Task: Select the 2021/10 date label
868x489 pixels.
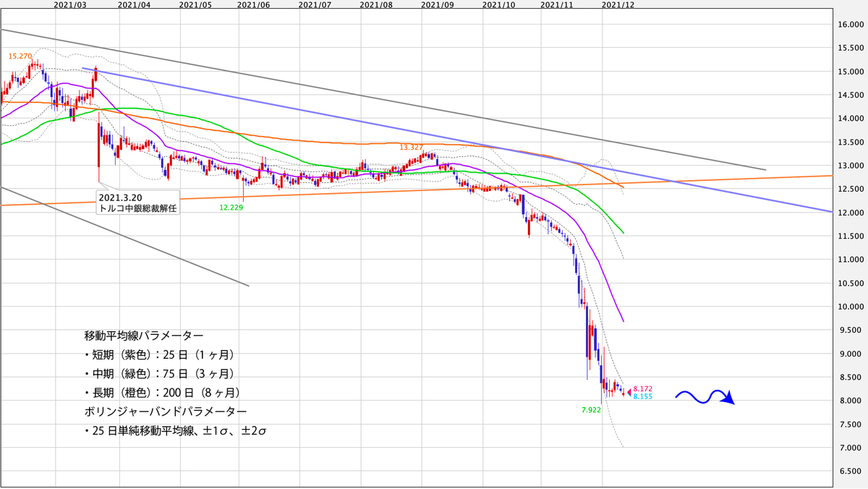Action: coord(498,4)
